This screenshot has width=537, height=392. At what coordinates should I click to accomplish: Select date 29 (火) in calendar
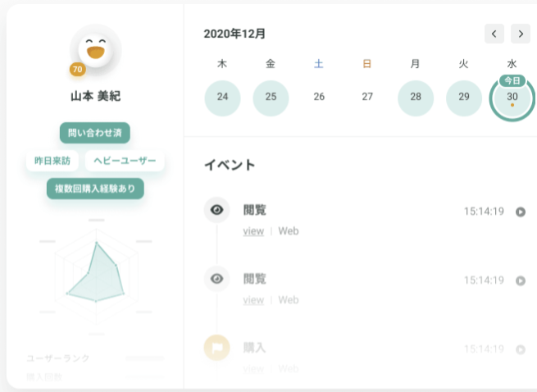[x=464, y=98]
